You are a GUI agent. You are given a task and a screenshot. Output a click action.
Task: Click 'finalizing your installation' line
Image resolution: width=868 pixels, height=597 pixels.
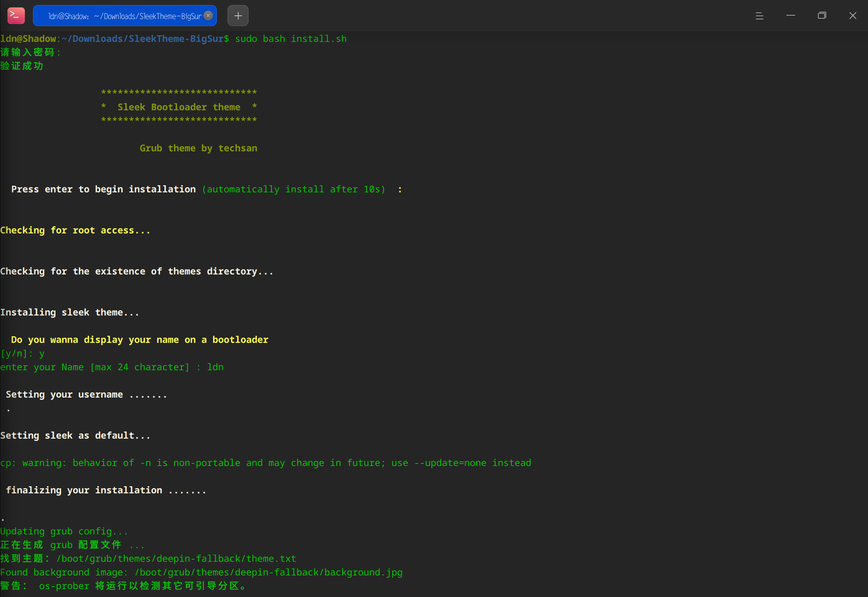(x=106, y=490)
